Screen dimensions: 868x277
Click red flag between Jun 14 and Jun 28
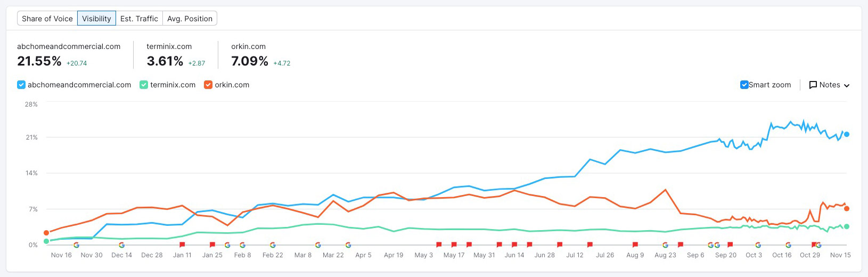[529, 245]
